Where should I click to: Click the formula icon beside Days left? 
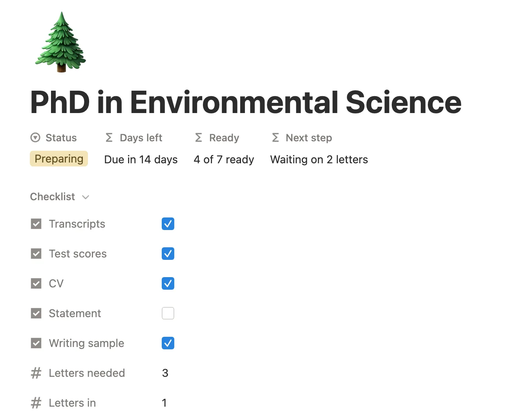[109, 138]
